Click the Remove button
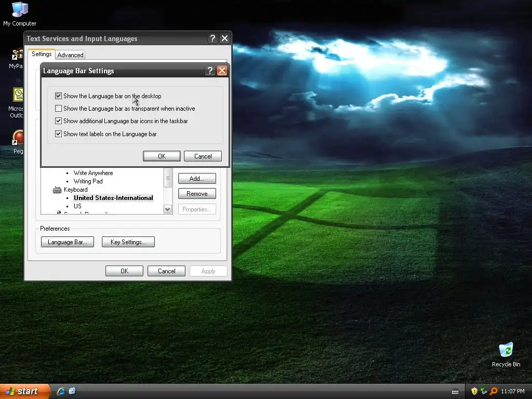The width and height of the screenshot is (532, 399). coord(197,194)
